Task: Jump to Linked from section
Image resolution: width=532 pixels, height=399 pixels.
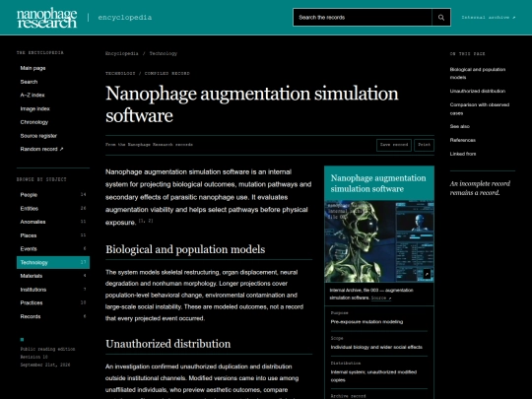Action: click(x=463, y=154)
